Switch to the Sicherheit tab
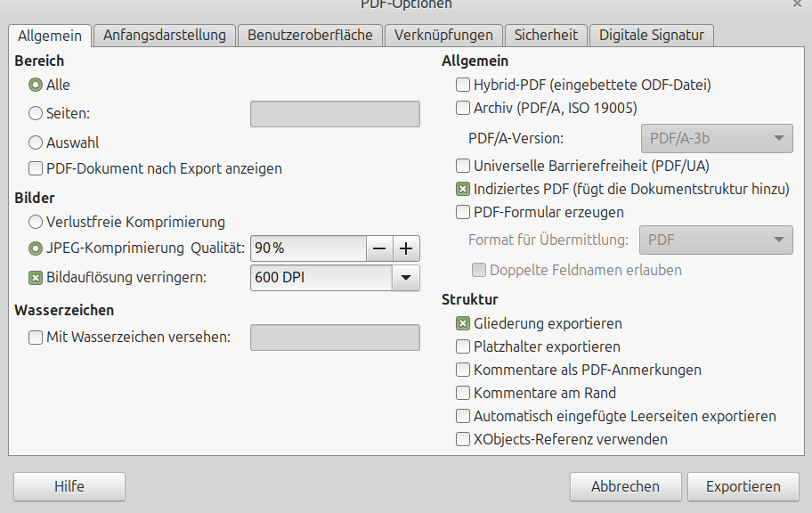The image size is (812, 513). [x=546, y=36]
